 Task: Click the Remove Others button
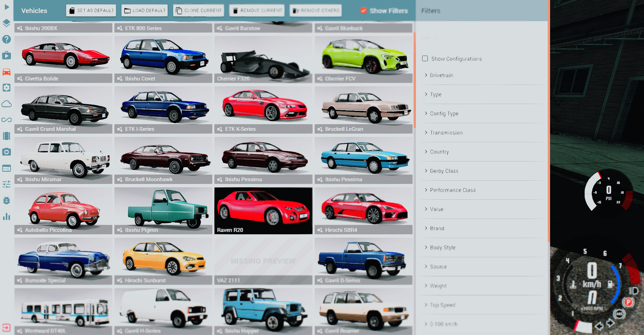pyautogui.click(x=316, y=10)
